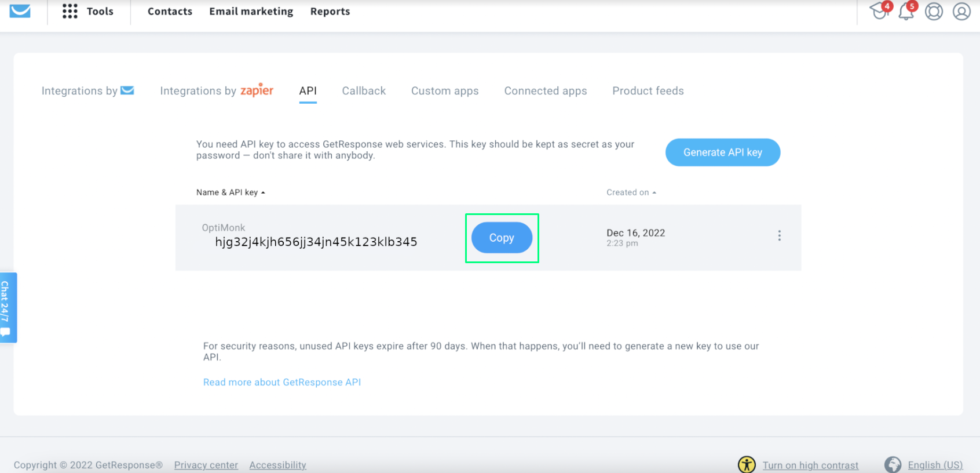Open the user account profile icon
The height and width of the screenshot is (473, 980).
click(961, 11)
